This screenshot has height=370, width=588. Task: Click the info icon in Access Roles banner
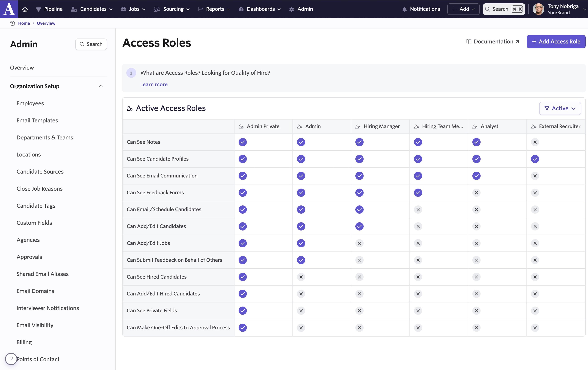[131, 73]
